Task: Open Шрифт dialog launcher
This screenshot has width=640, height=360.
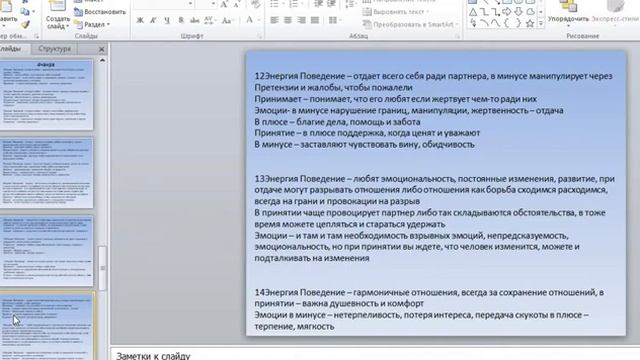Action: tap(259, 36)
